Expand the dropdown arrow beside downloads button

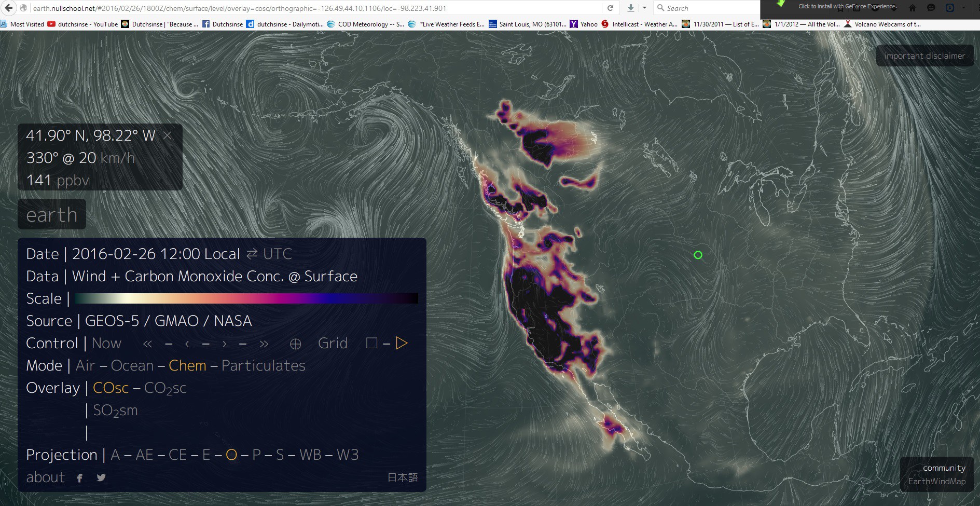644,8
